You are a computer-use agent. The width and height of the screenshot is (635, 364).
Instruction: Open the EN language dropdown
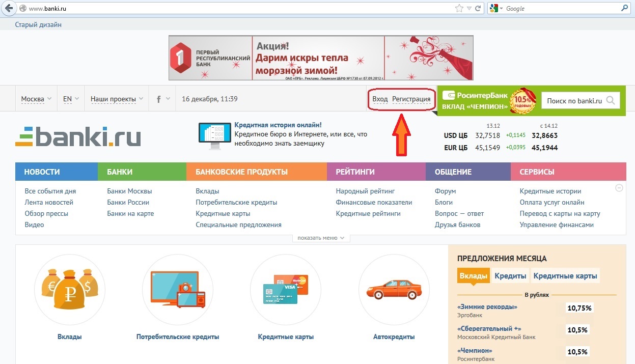[71, 99]
